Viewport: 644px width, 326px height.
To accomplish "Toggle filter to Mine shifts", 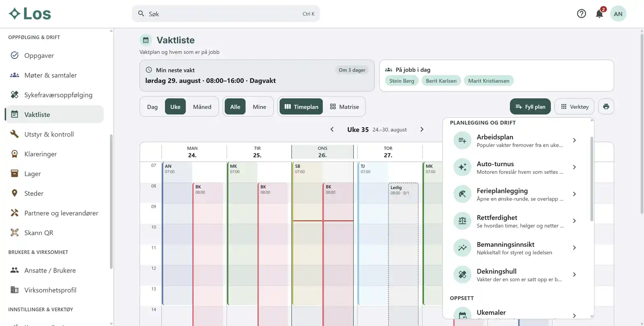I will click(x=259, y=107).
